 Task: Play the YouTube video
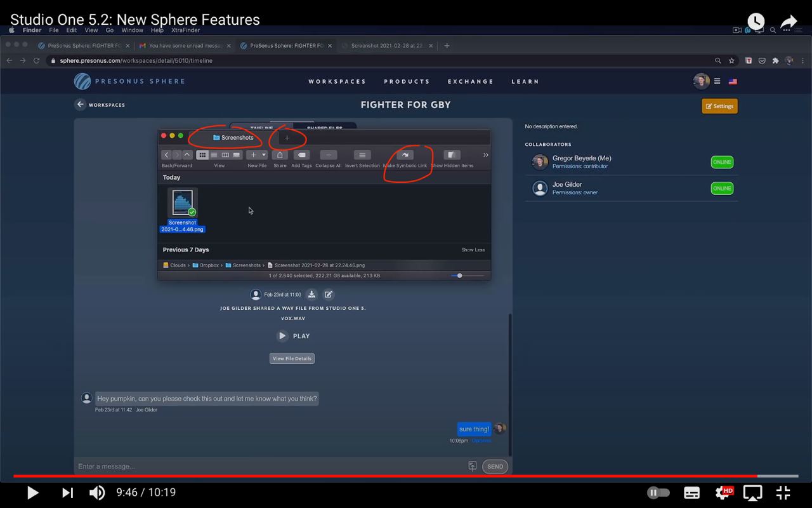tap(32, 492)
